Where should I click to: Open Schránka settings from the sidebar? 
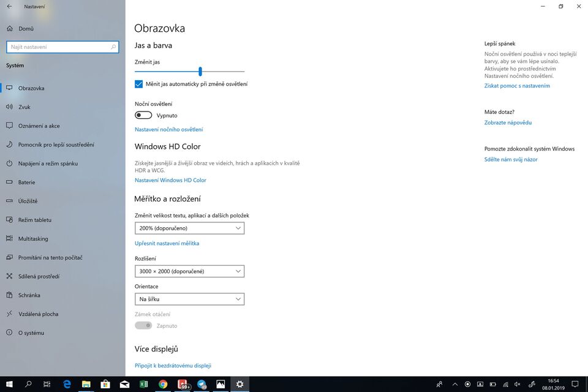pyautogui.click(x=28, y=295)
